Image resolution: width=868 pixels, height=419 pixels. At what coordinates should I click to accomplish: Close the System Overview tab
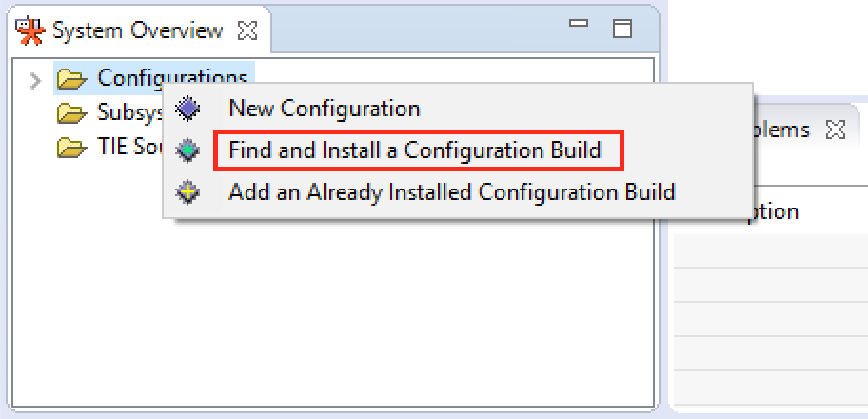click(x=247, y=30)
